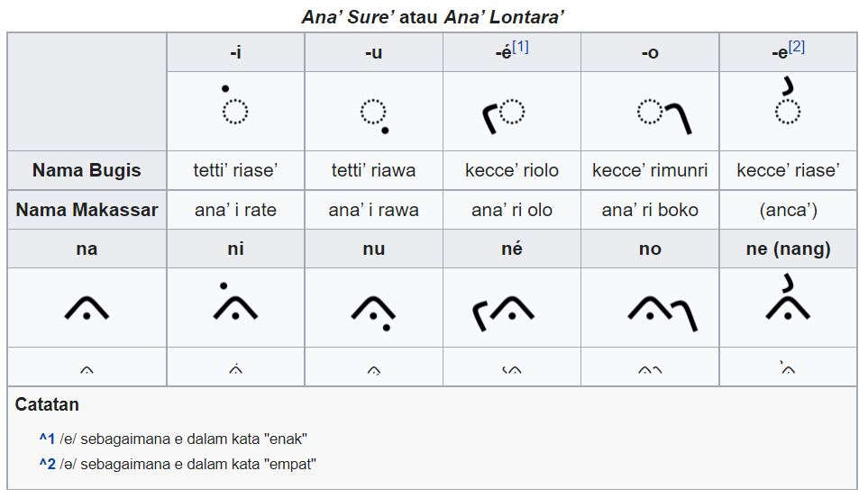Screen dimensions: 868x498
Task: Click the 'Catatan' notes heading
Action: click(47, 404)
